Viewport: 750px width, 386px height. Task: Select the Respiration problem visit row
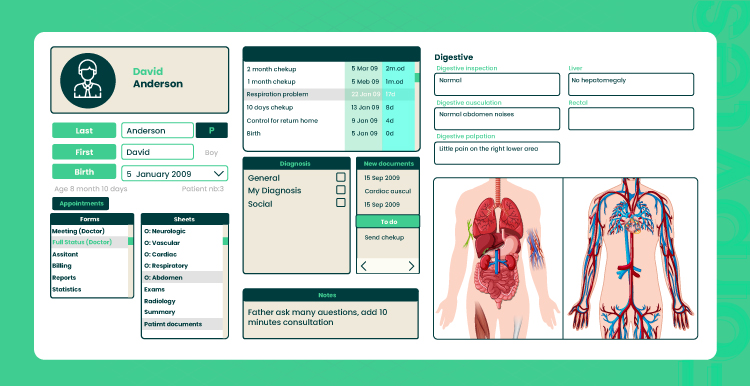tap(329, 94)
